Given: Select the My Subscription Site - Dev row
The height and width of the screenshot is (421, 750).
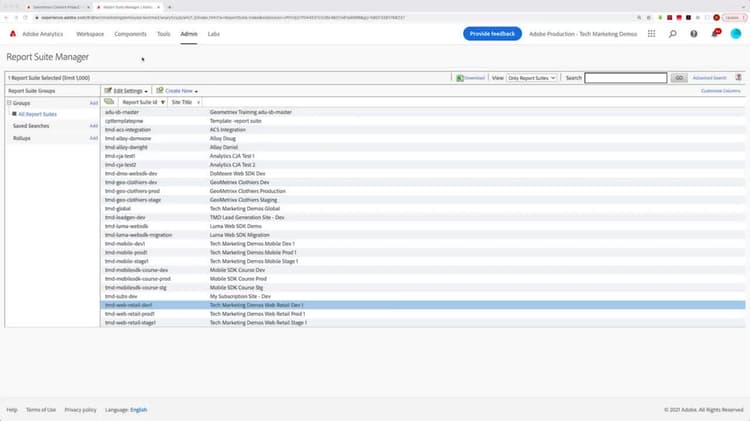Looking at the screenshot, I should pos(423,296).
